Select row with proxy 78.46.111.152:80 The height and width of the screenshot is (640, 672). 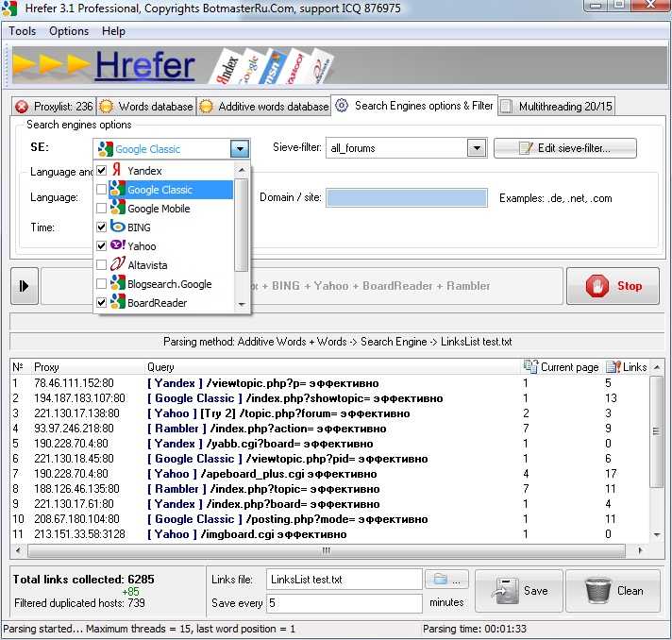click(x=330, y=383)
